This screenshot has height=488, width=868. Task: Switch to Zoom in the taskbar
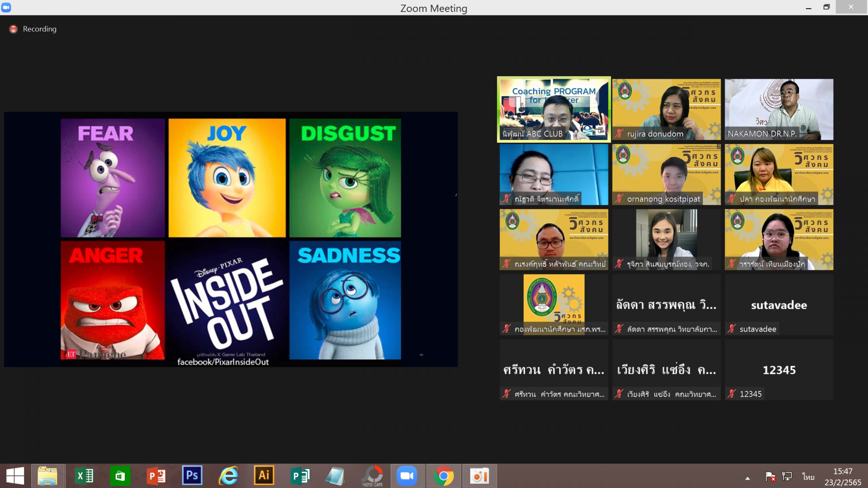[x=407, y=476]
